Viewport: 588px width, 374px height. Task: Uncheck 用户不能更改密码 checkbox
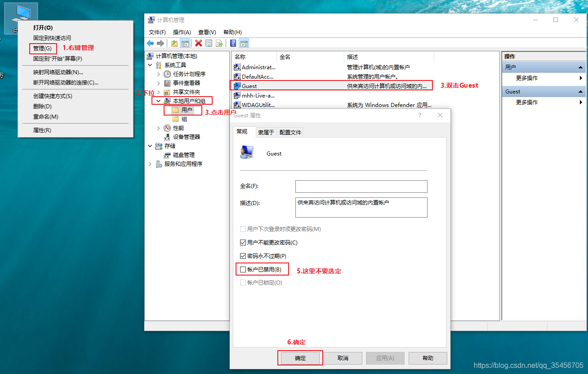click(x=243, y=243)
